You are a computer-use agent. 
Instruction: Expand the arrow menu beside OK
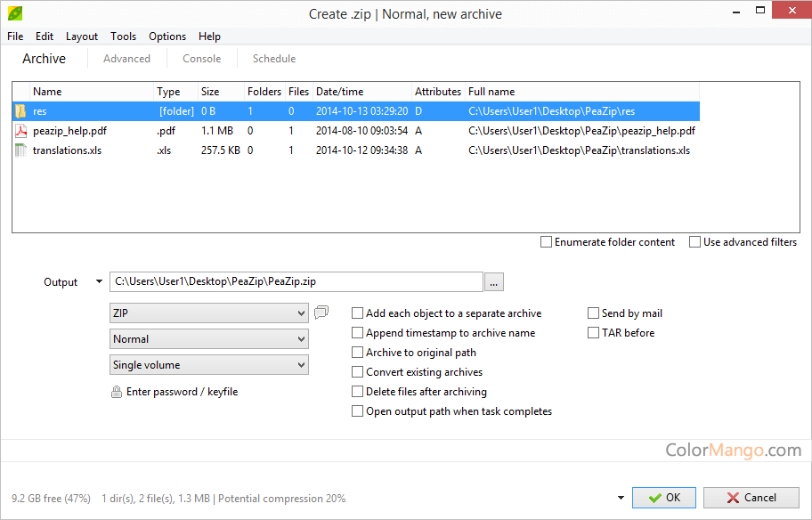pos(621,498)
